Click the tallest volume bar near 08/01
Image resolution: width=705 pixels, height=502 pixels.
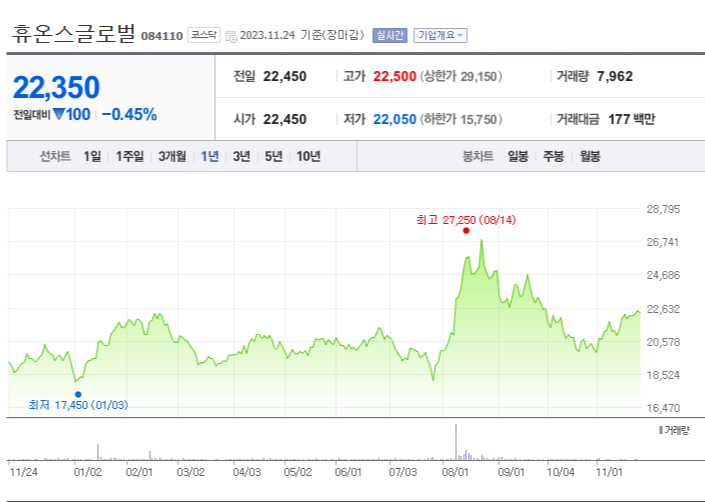click(456, 442)
